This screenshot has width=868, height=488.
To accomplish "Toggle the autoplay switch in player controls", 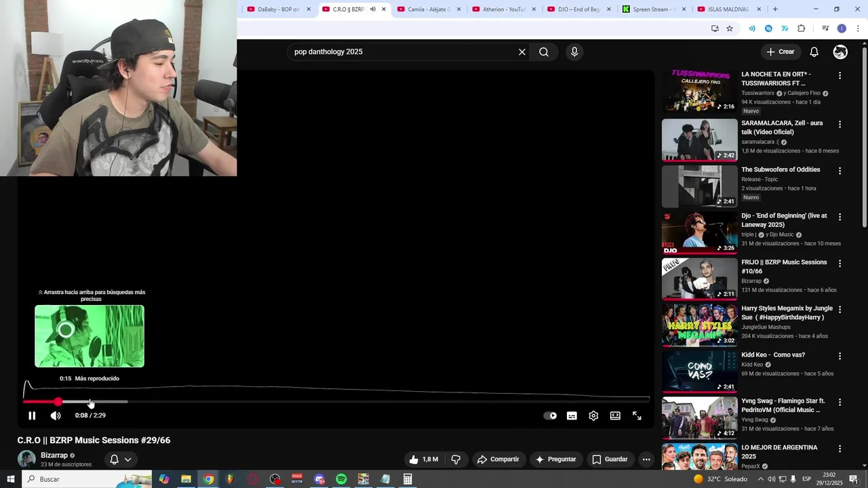I will pos(550,415).
